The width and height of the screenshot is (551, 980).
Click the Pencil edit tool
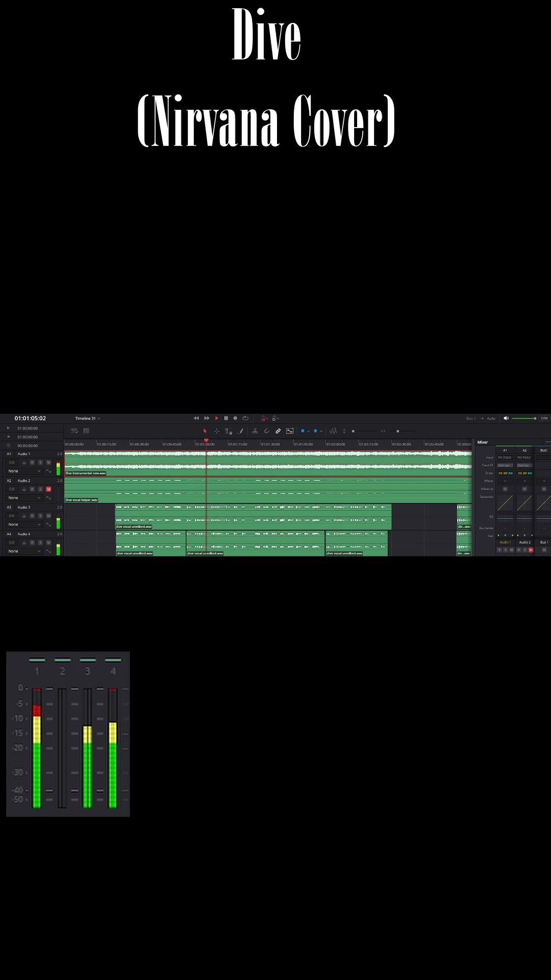tap(240, 431)
